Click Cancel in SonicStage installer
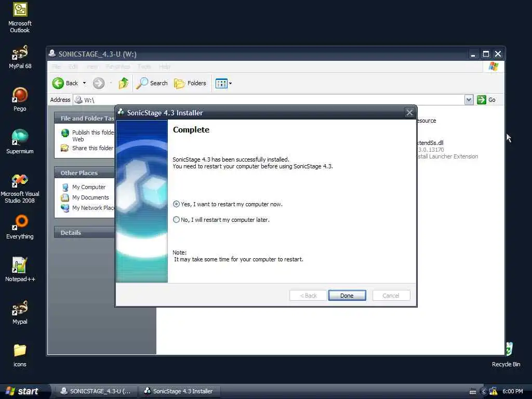The height and width of the screenshot is (399, 532). pyautogui.click(x=391, y=296)
